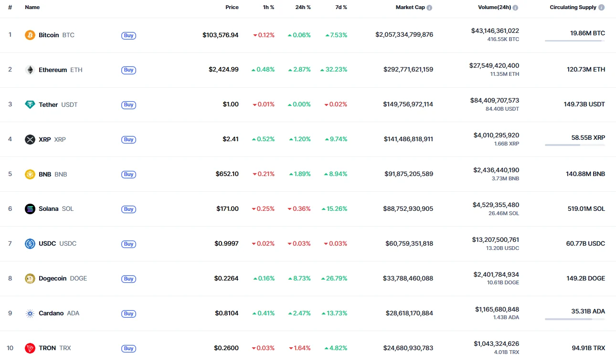
Task: Click the TRON logo icon
Action: pyautogui.click(x=30, y=348)
